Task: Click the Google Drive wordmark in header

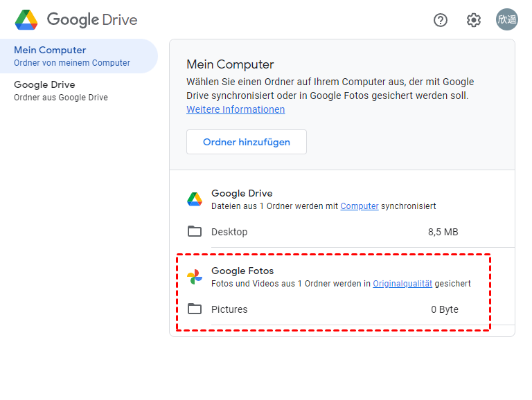Action: [x=92, y=20]
